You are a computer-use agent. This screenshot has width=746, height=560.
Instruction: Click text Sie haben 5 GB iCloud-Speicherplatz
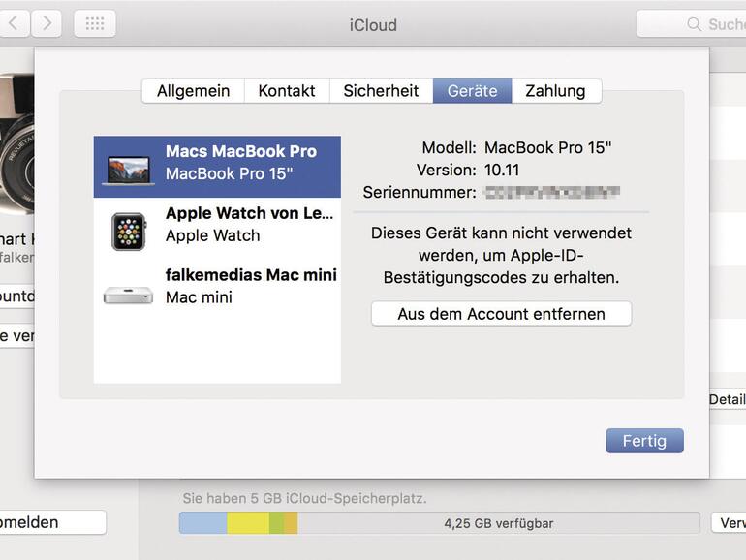(x=304, y=498)
